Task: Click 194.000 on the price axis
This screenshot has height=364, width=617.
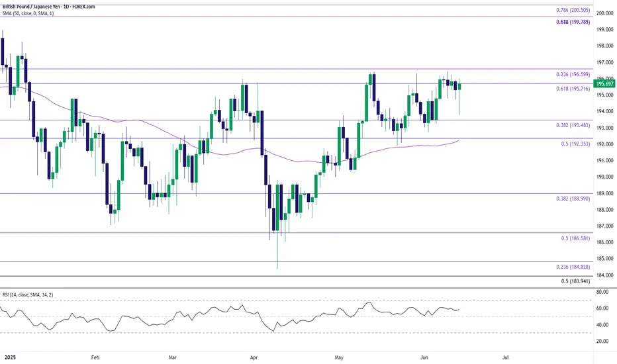Action: [605, 111]
